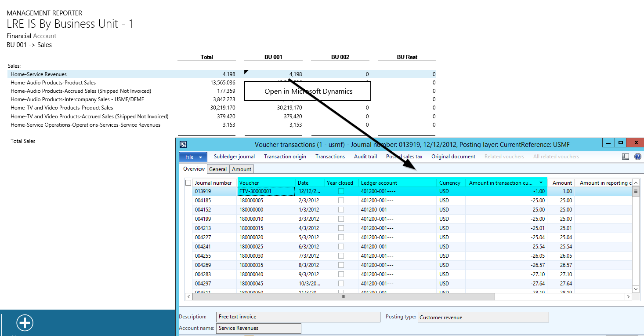Image resolution: width=644 pixels, height=336 pixels.
Task: Switch to the Amount tab
Action: coord(242,169)
